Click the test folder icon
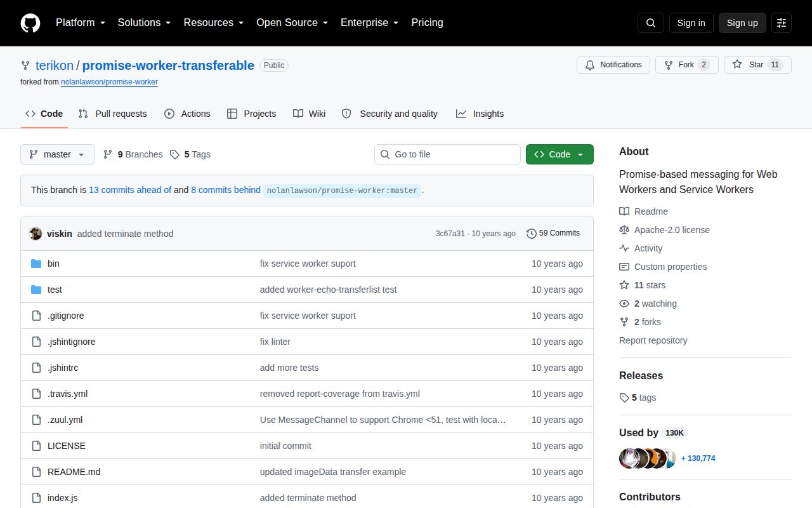This screenshot has height=508, width=812. (36, 290)
